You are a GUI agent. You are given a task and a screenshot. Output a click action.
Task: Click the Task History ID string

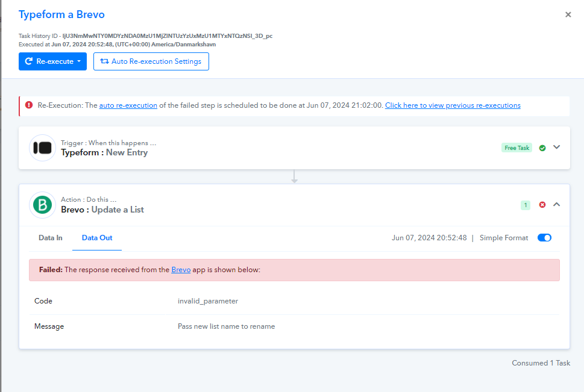pos(167,36)
